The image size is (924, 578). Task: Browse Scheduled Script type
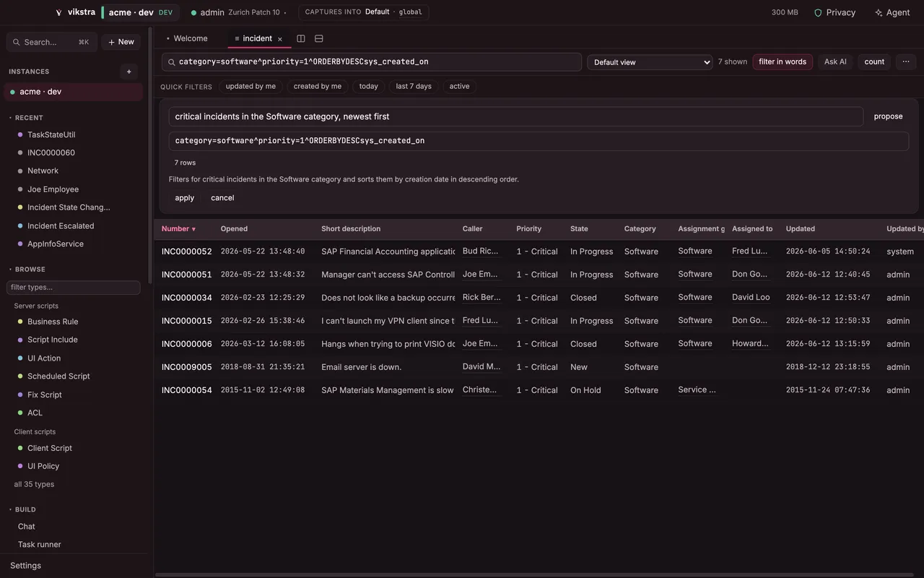pyautogui.click(x=58, y=376)
